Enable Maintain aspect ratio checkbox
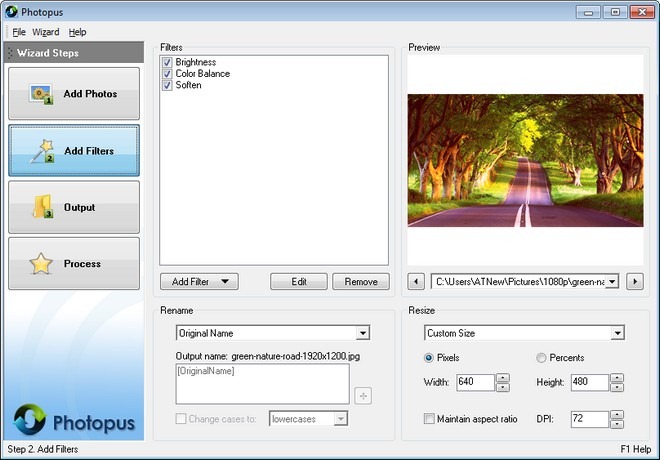Viewport: 660px width, 460px height. [429, 419]
